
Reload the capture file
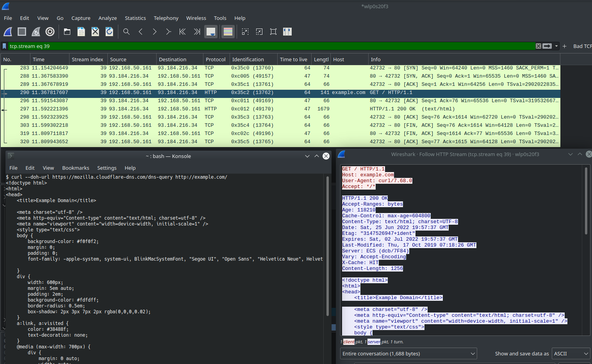point(109,32)
